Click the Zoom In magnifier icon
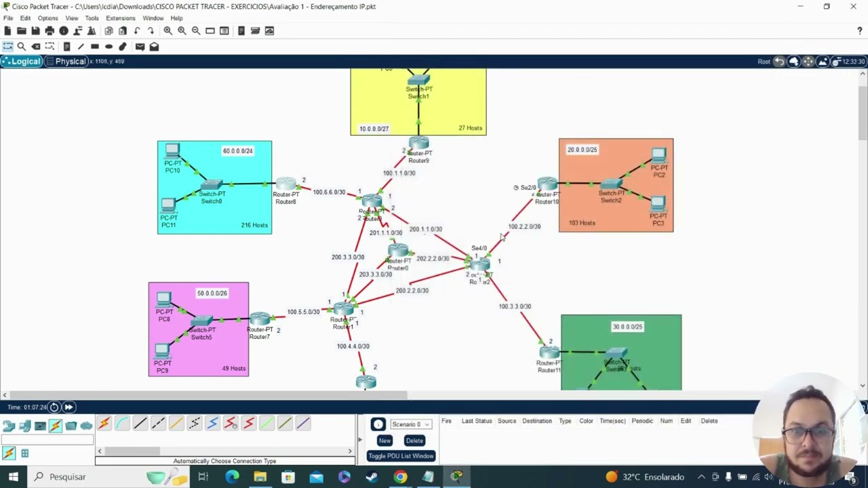 [167, 30]
